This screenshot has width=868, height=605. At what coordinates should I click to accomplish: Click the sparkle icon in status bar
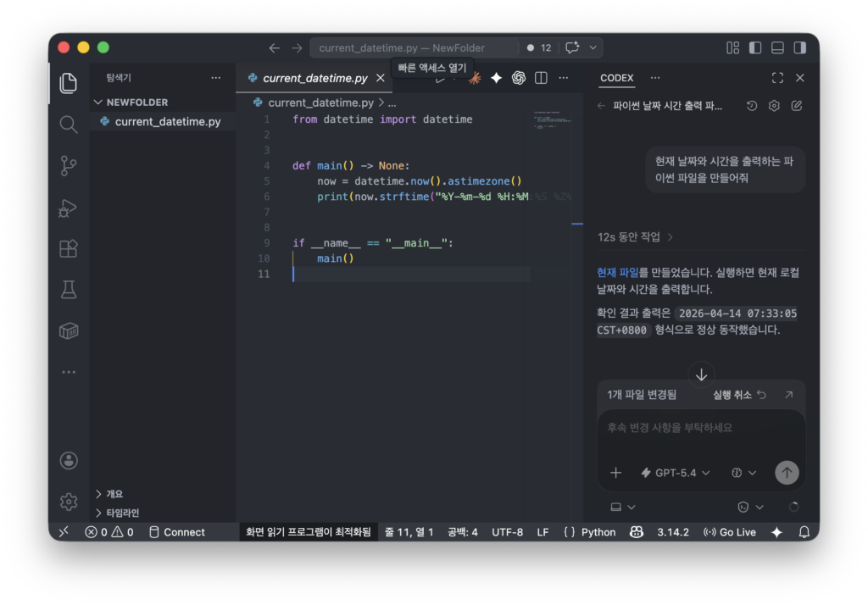tap(776, 532)
